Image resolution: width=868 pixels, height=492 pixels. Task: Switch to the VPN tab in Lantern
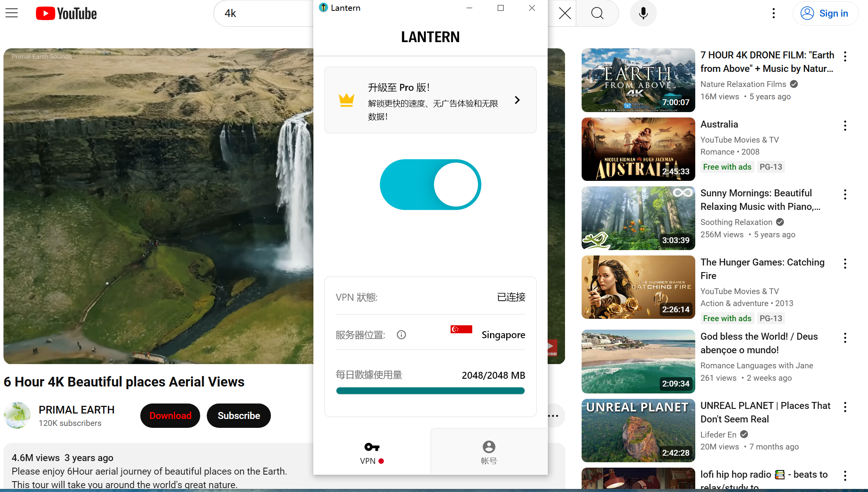[x=372, y=452]
